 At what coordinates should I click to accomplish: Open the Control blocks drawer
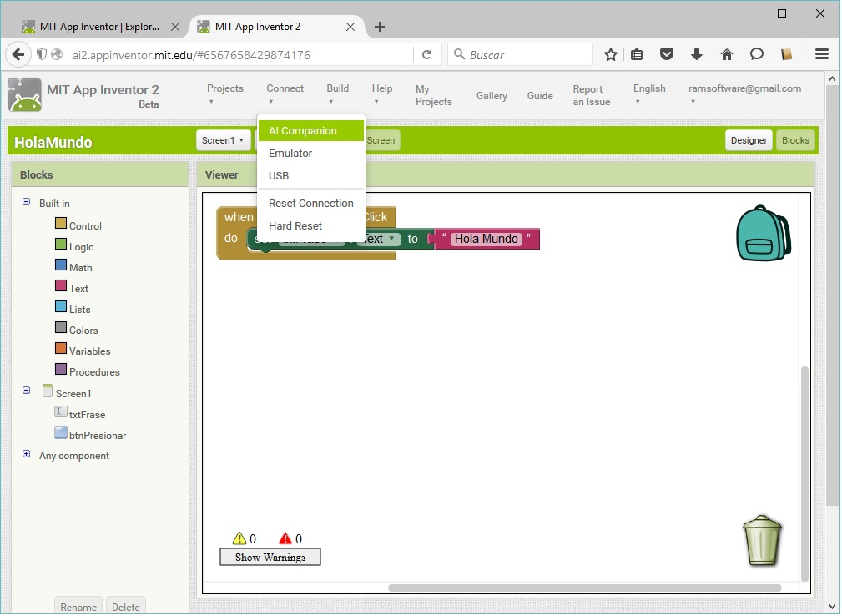click(84, 226)
